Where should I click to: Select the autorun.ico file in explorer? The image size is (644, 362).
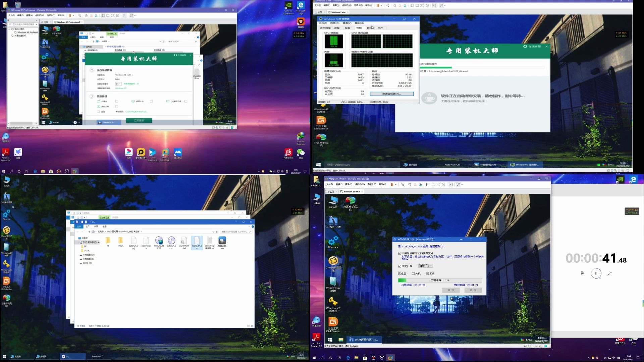171,243
